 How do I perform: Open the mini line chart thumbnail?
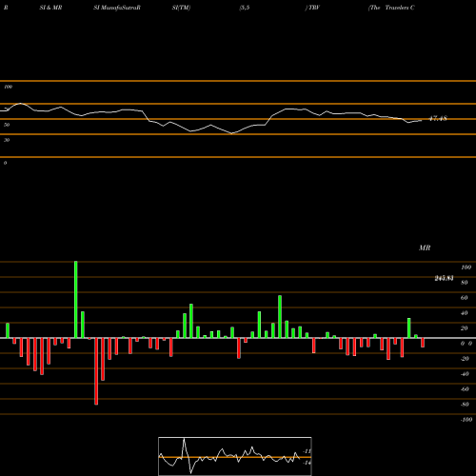click(235, 456)
